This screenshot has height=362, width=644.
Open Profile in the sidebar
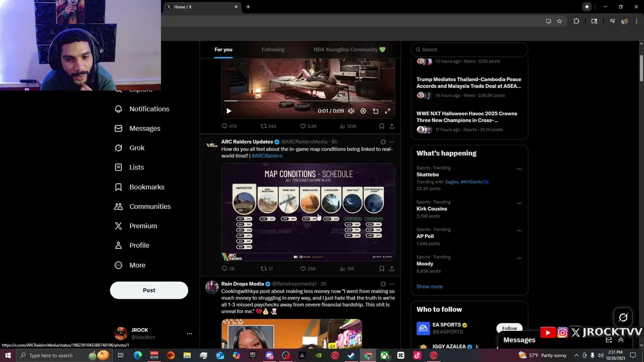point(132,245)
